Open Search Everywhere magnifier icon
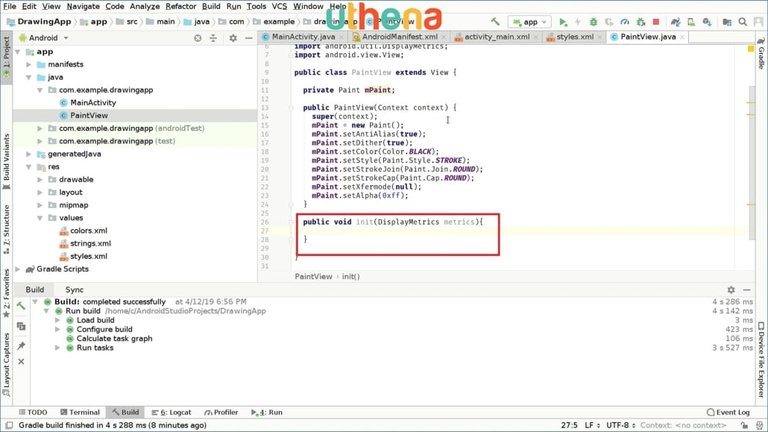The height and width of the screenshot is (432, 768). [743, 21]
